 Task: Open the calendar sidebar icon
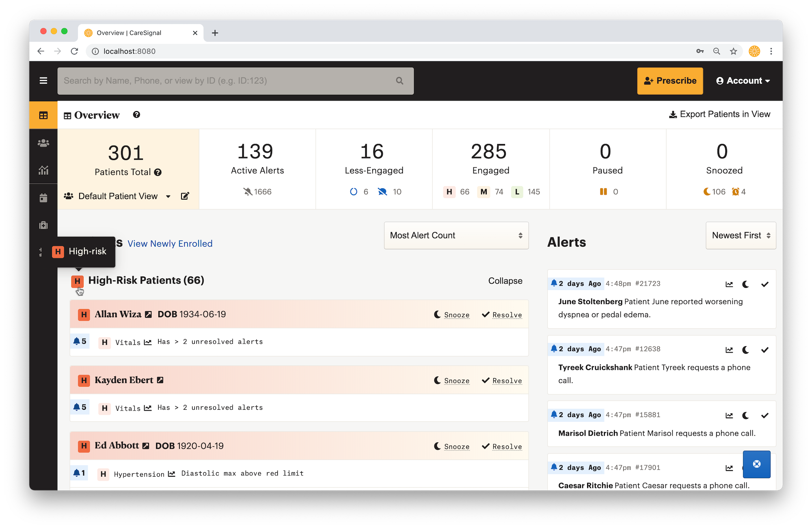pyautogui.click(x=43, y=198)
